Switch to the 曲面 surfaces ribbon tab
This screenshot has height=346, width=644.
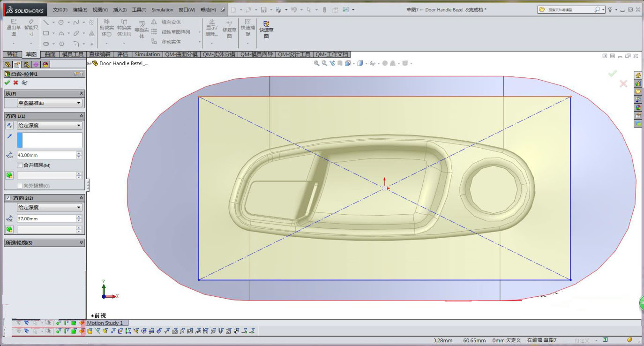click(50, 54)
